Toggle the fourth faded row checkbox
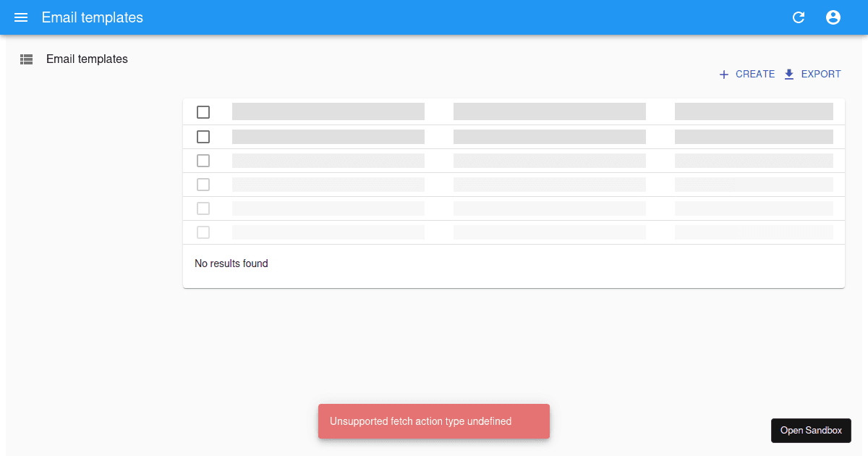The image size is (868, 456). (203, 184)
